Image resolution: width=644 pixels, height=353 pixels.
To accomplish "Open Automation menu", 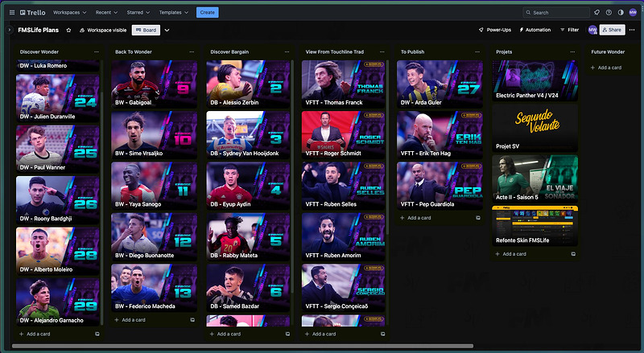I will pyautogui.click(x=535, y=30).
